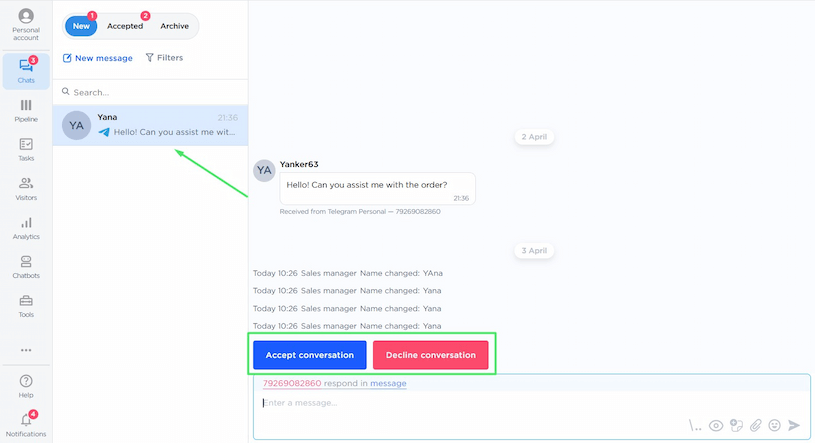Click the Accept conversation button
The width and height of the screenshot is (815, 443).
pyautogui.click(x=309, y=355)
